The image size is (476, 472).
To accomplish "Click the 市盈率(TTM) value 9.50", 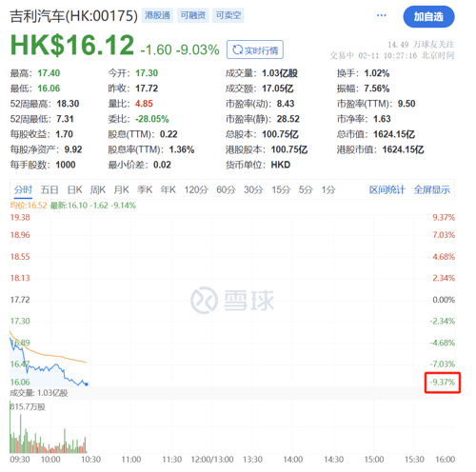I will point(407,104).
